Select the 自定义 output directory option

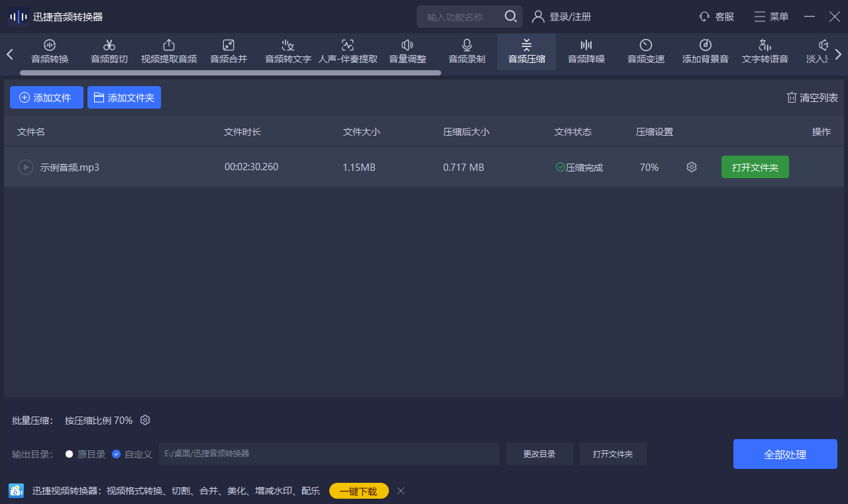[117, 454]
